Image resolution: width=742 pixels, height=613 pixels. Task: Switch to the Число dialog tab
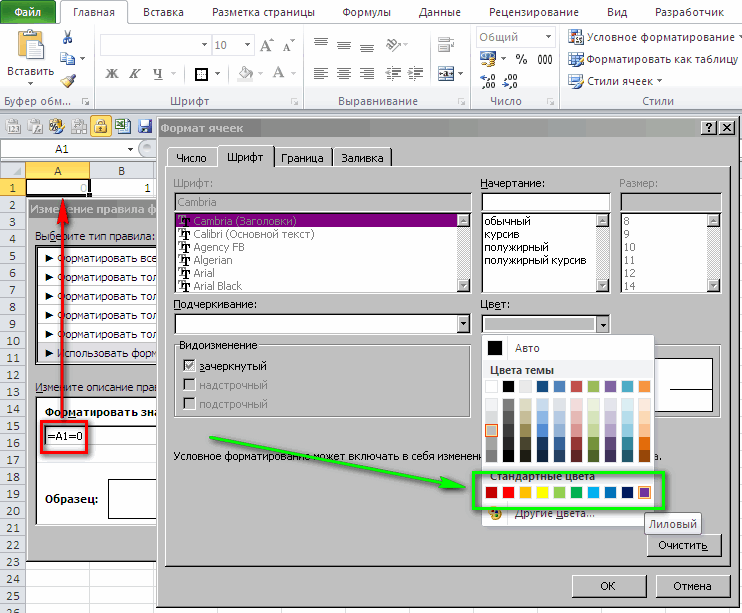[x=191, y=158]
